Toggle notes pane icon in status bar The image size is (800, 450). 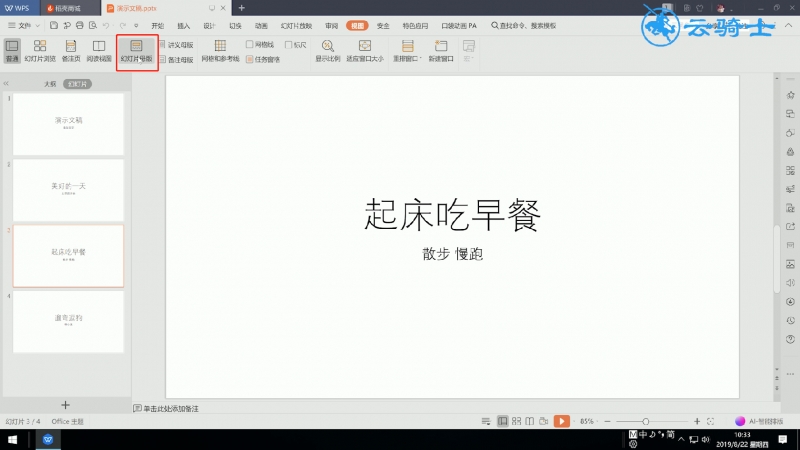coord(486,421)
